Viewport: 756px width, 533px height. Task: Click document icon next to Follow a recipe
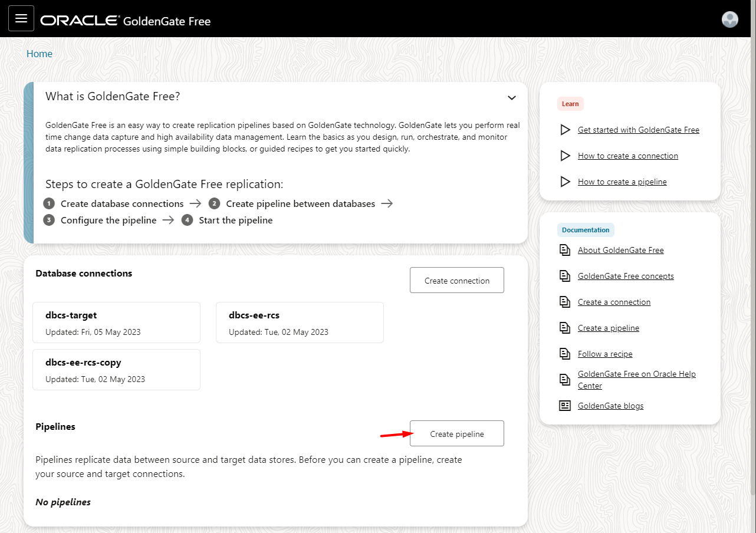(x=565, y=354)
